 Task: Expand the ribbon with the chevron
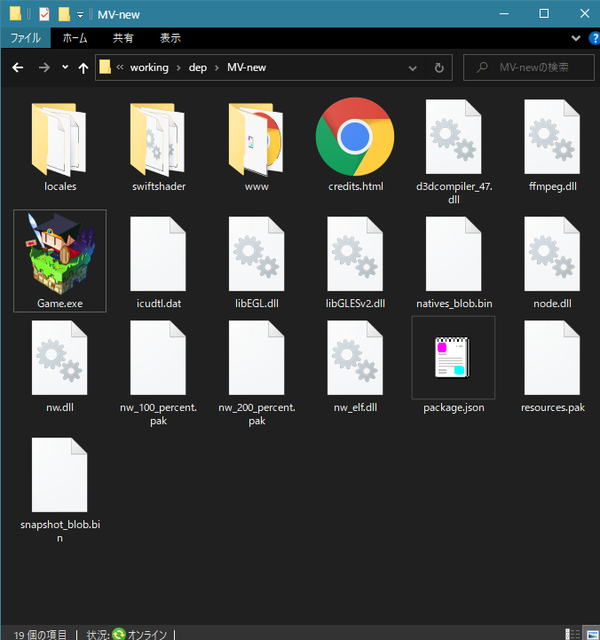[x=576, y=38]
